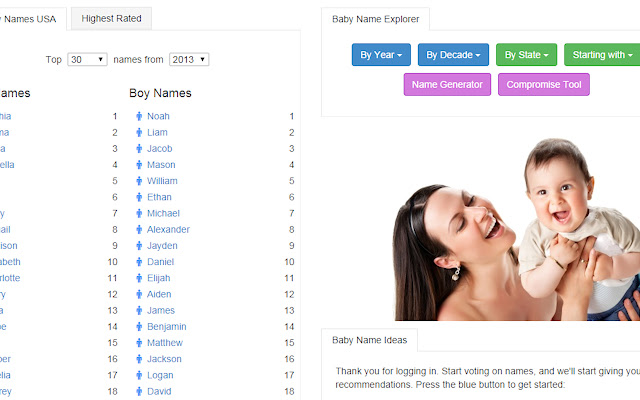Open the name Liam

pos(157,132)
